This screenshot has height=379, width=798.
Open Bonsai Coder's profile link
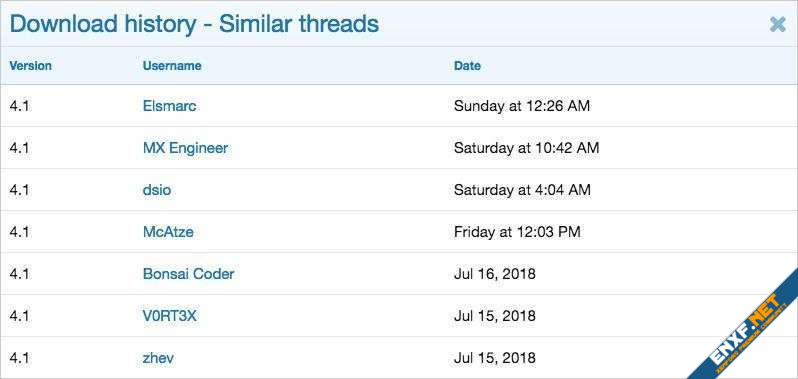point(188,274)
